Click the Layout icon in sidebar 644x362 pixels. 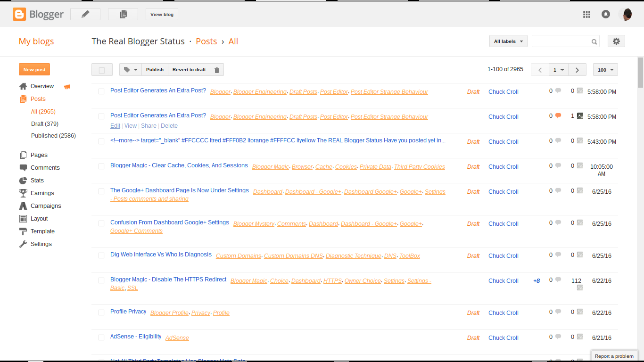pos(23,219)
